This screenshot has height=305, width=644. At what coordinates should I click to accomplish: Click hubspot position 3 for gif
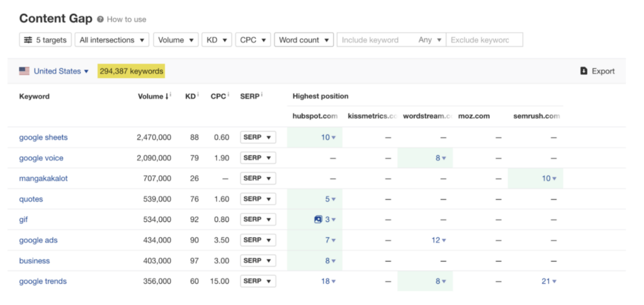click(x=330, y=219)
